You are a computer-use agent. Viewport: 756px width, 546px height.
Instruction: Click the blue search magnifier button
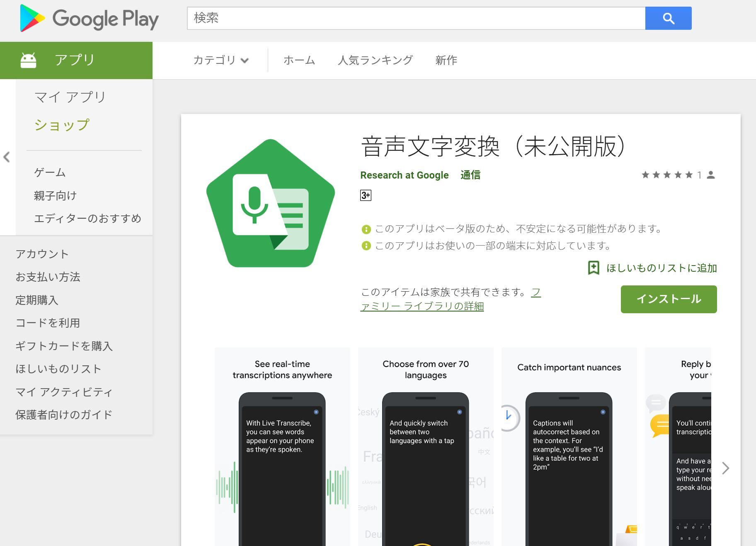pyautogui.click(x=668, y=18)
